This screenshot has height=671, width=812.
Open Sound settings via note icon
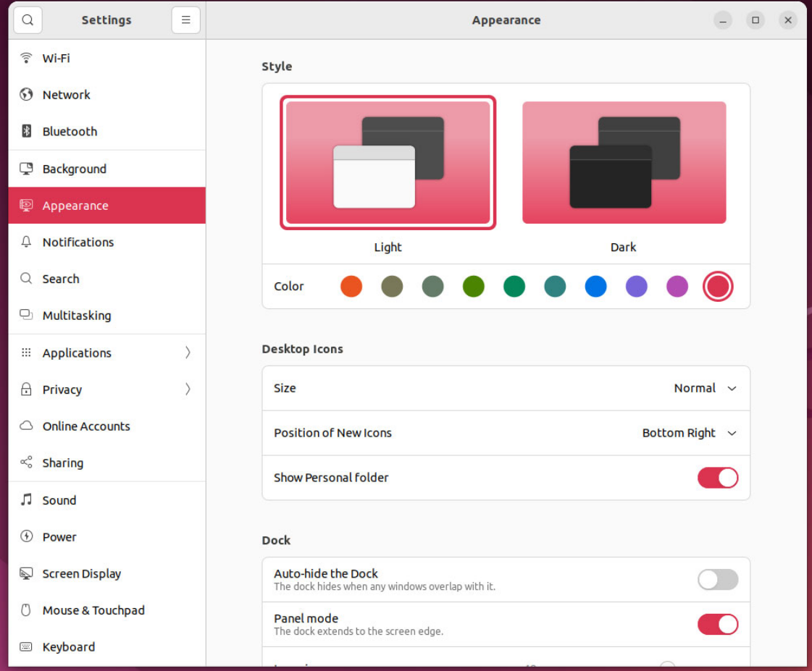coord(26,499)
